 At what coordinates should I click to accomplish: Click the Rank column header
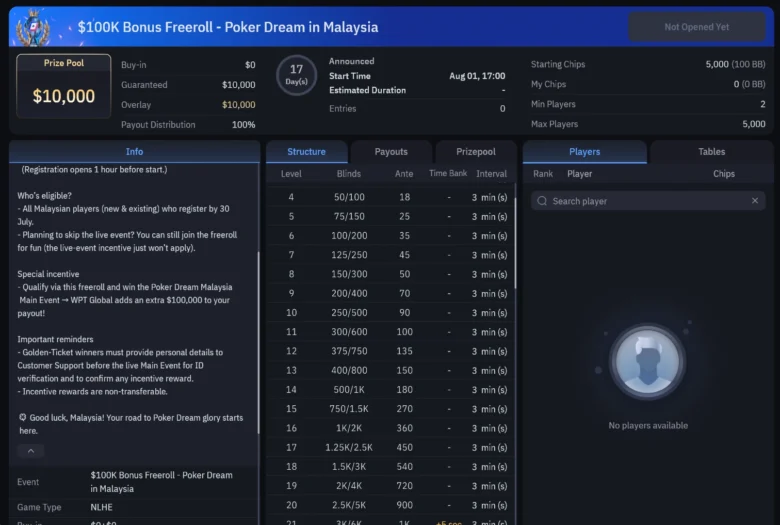click(543, 174)
